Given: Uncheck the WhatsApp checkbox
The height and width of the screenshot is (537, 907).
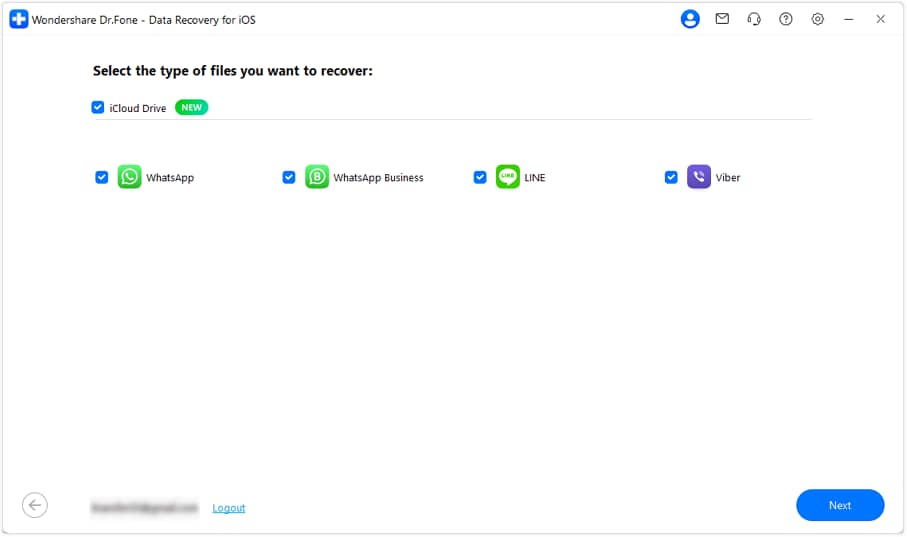Looking at the screenshot, I should 102,177.
